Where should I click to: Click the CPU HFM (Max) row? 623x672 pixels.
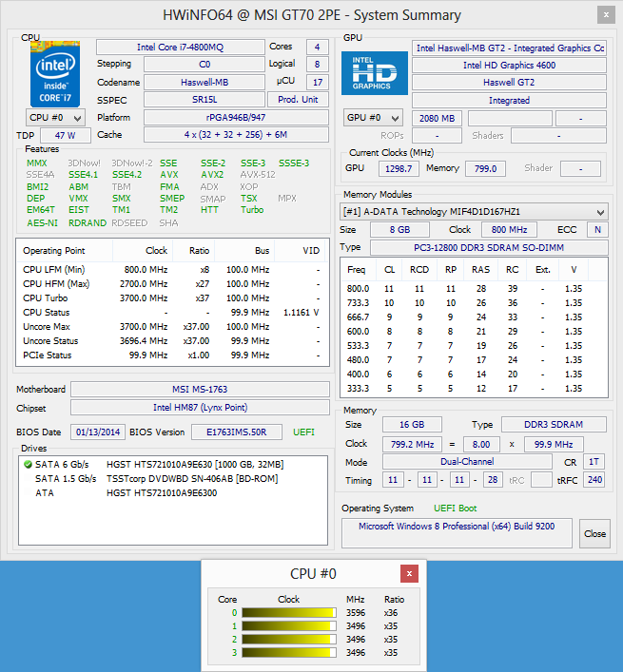pos(172,283)
